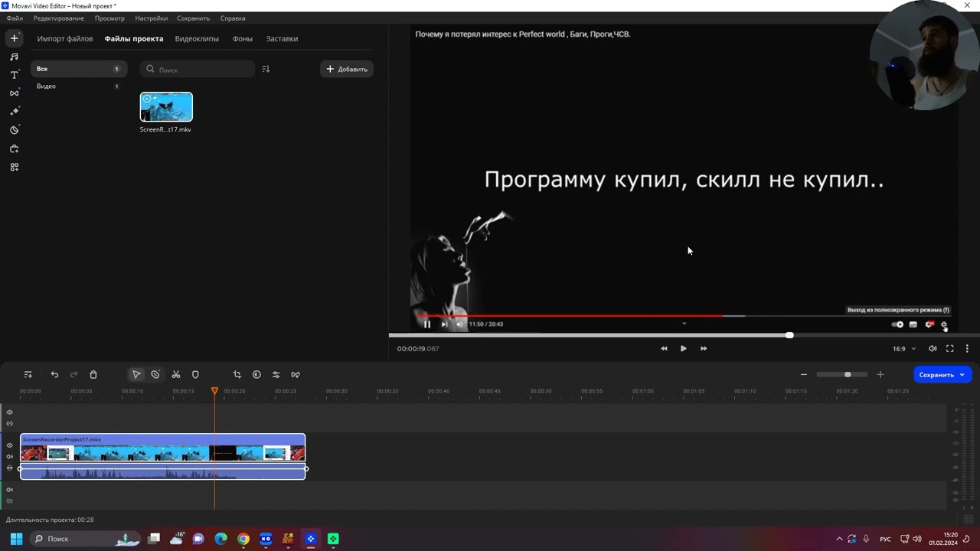Screen dimensions: 980x551
Task: Open the overlay/export bag sidebar icon
Action: click(14, 148)
